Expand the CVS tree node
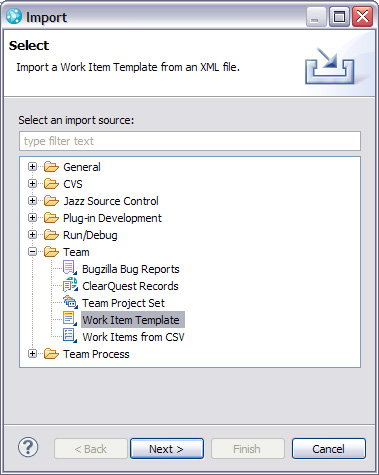The width and height of the screenshot is (379, 475). pyautogui.click(x=32, y=184)
